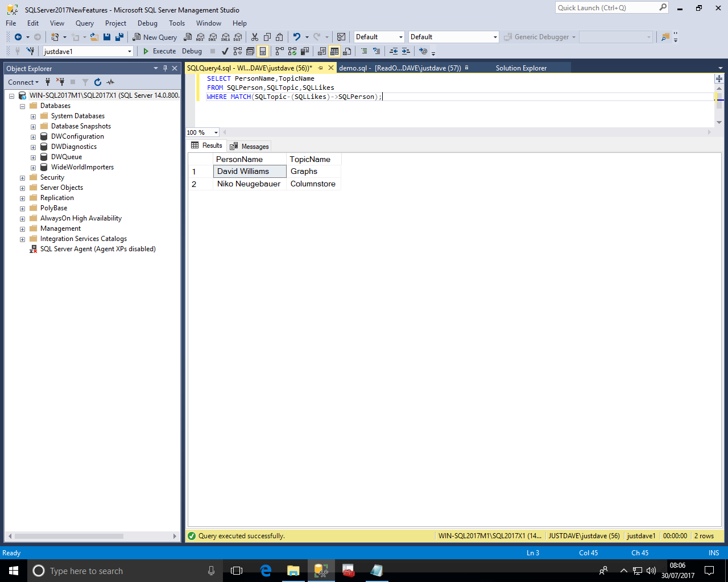The image size is (728, 582).
Task: Click the Disconnect plug icon in Object Explorer
Action: pyautogui.click(x=60, y=82)
